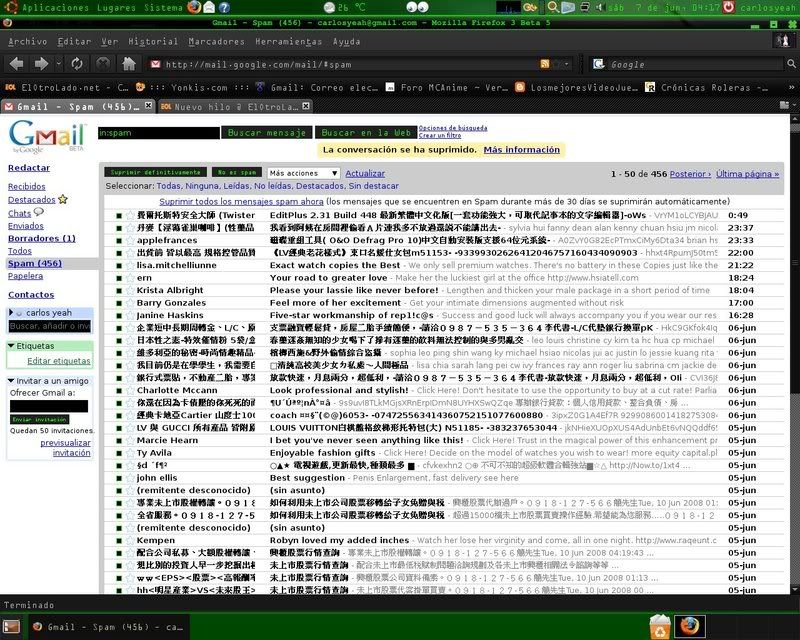Launch Firefox from the top panel icon

tap(194, 7)
